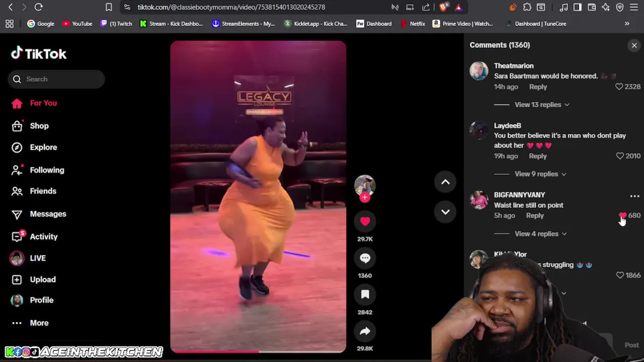Open BIGFANNYVANY's profile name
The height and width of the screenshot is (362, 644).
coord(519,195)
